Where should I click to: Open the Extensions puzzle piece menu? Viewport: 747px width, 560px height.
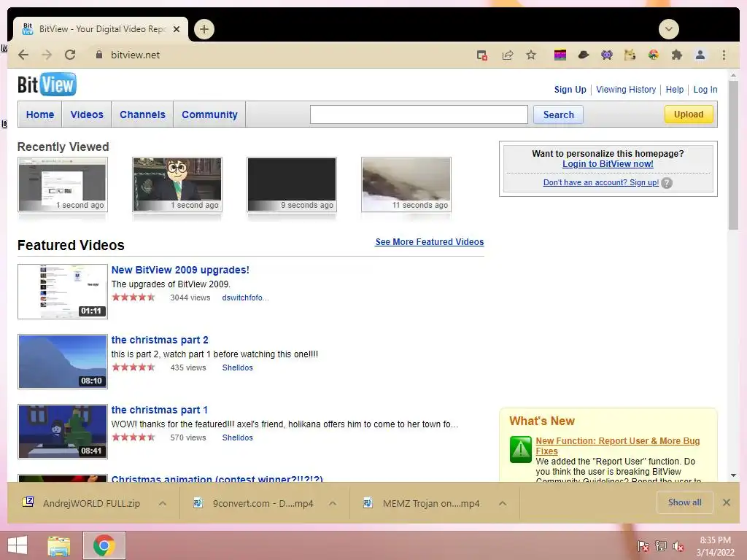[x=676, y=55]
